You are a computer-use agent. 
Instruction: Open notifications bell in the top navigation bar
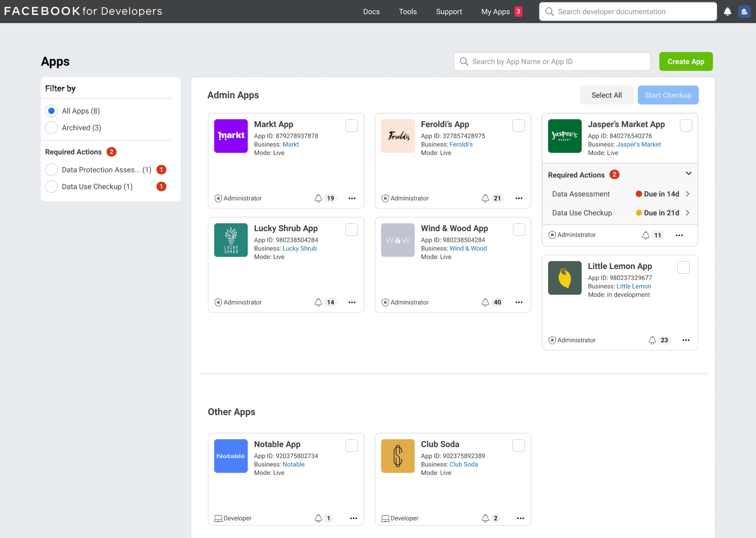727,11
